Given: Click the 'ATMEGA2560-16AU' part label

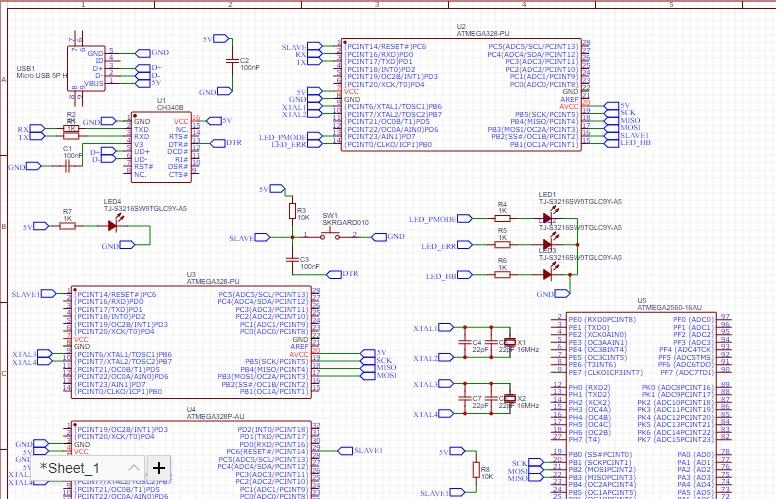Looking at the screenshot, I should click(x=669, y=307).
